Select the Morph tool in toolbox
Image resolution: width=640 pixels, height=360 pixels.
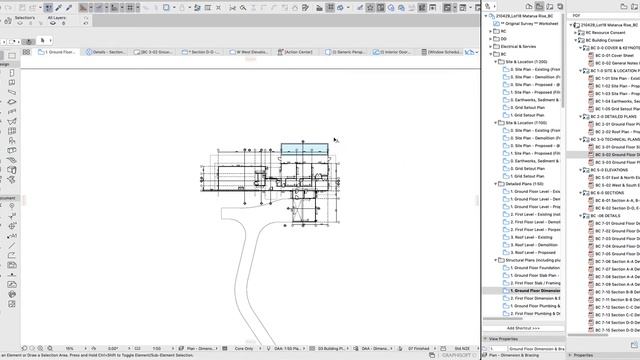(12, 170)
